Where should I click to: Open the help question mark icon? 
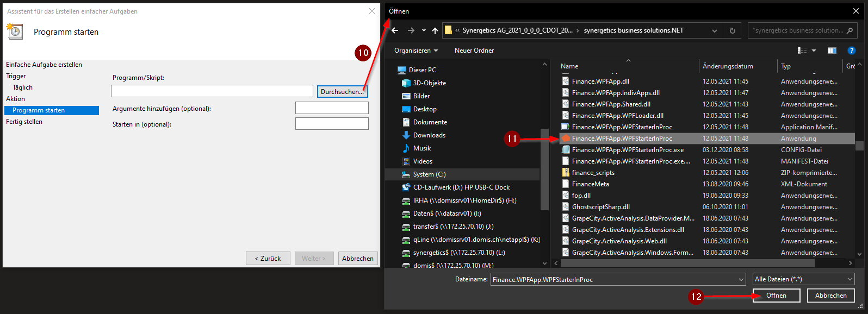point(851,51)
